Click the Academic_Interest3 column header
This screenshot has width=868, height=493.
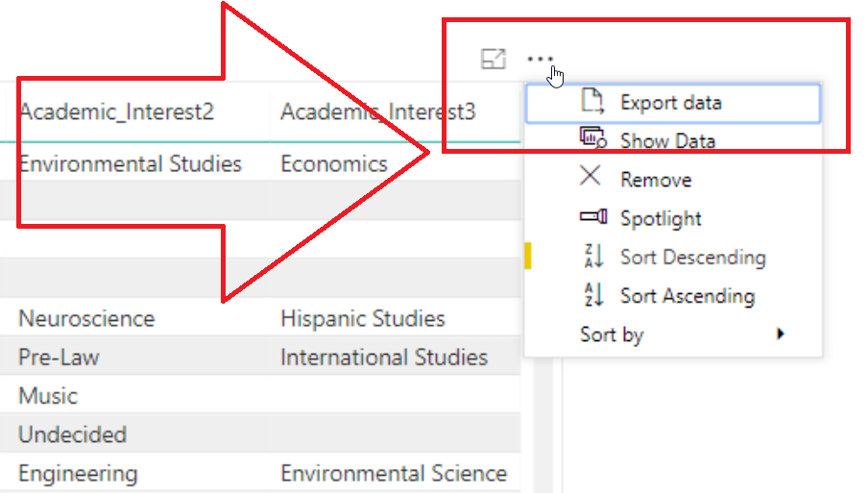click(378, 111)
